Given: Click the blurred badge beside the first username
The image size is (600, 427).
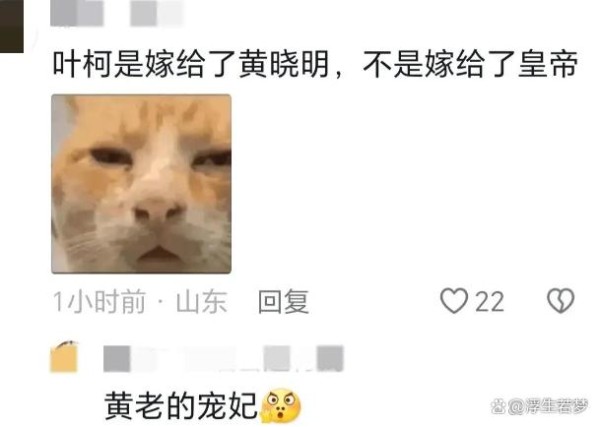Looking at the screenshot, I should click(x=156, y=13).
